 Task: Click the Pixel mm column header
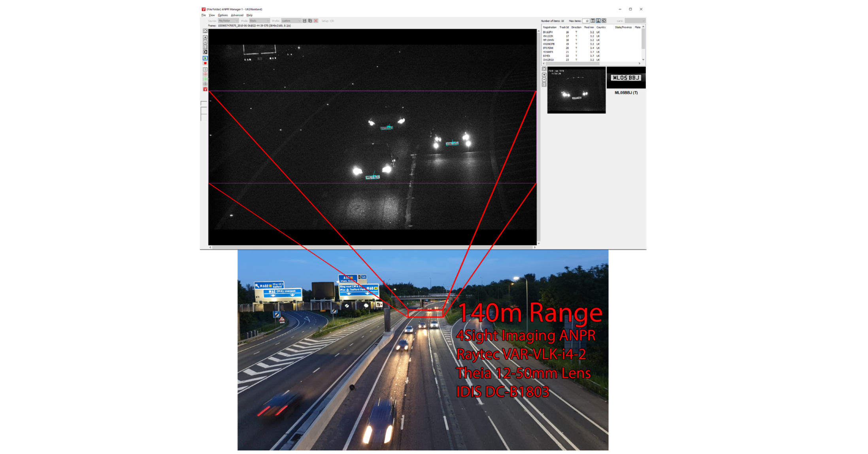point(589,27)
